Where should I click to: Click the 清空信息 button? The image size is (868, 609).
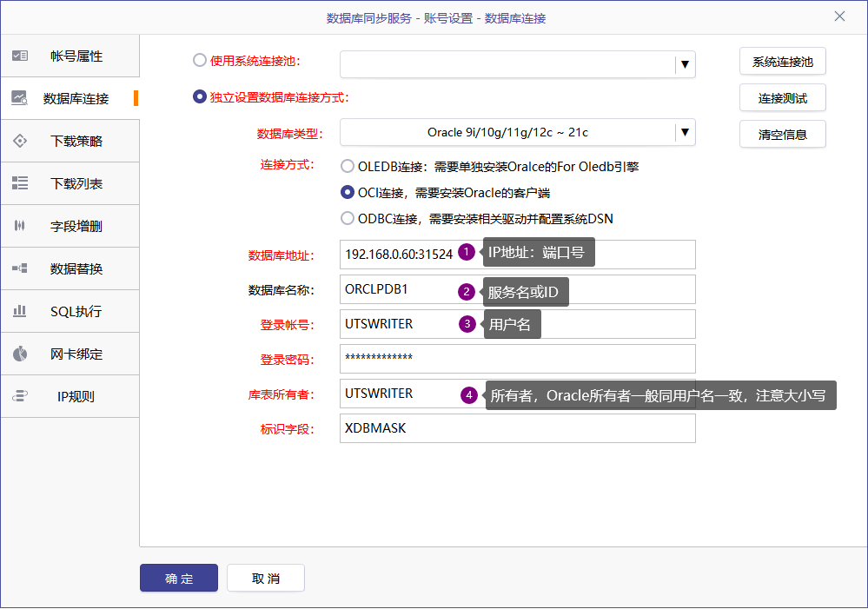[782, 134]
